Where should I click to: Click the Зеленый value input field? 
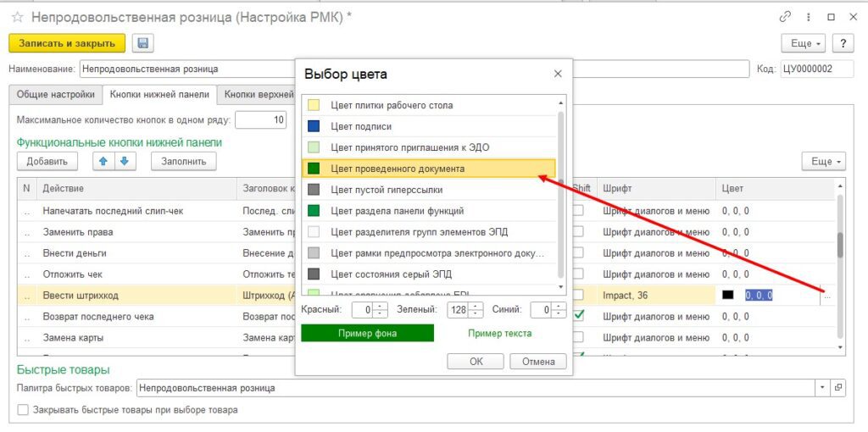pyautogui.click(x=458, y=310)
